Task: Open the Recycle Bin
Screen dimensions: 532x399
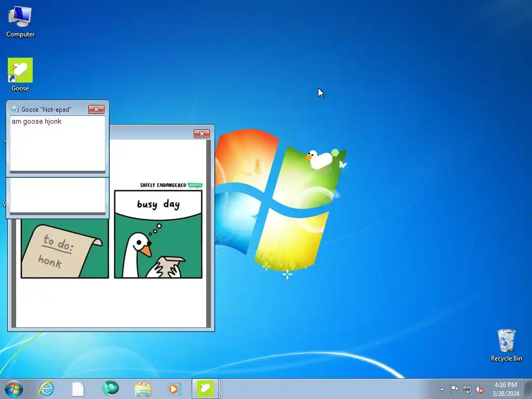Action: tap(506, 345)
